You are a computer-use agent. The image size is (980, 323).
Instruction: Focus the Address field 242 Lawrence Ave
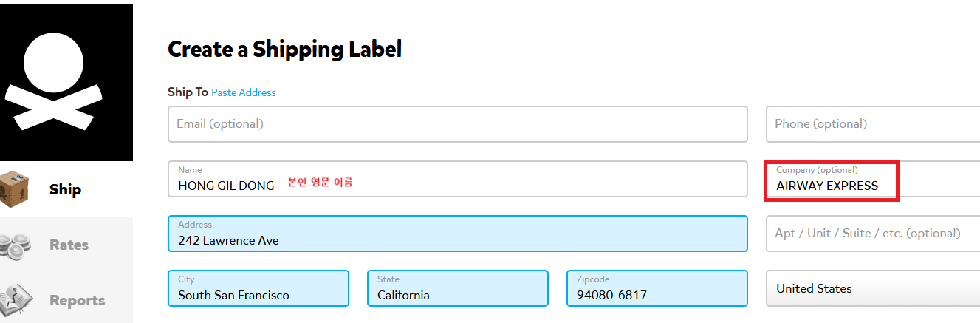click(457, 234)
